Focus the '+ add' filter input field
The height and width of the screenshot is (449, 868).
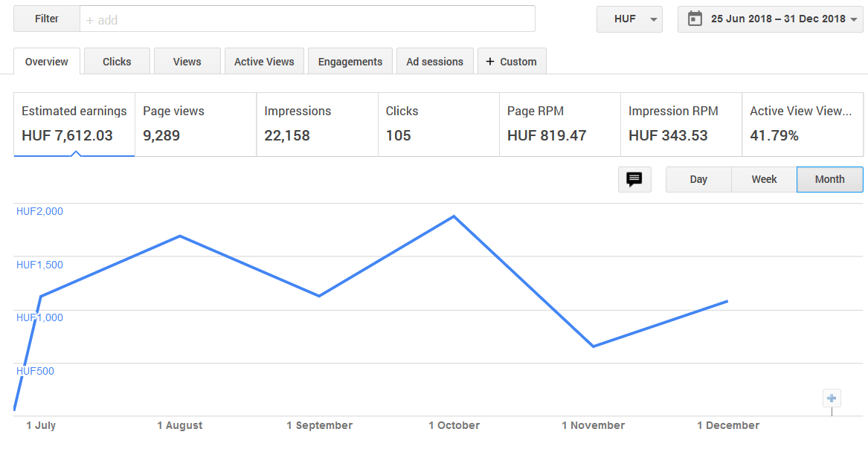click(x=307, y=19)
